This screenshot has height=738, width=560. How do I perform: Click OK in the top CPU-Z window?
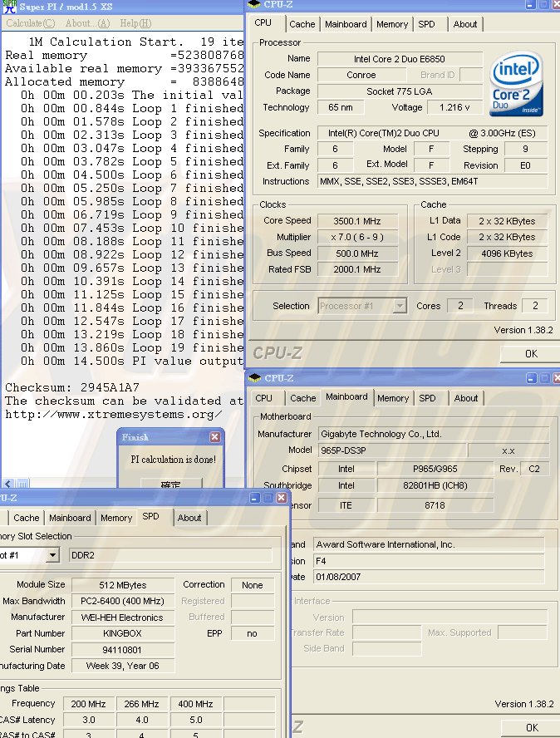(x=531, y=353)
